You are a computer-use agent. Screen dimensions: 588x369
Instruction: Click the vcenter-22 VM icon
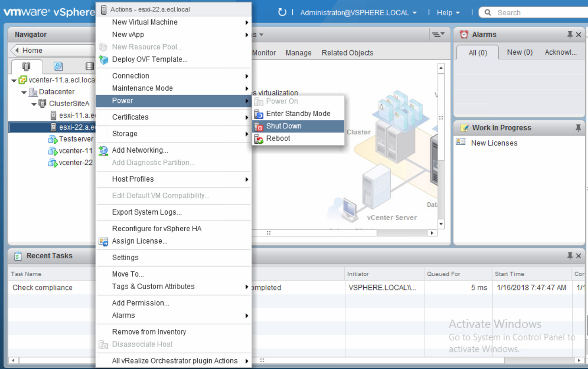pos(53,163)
